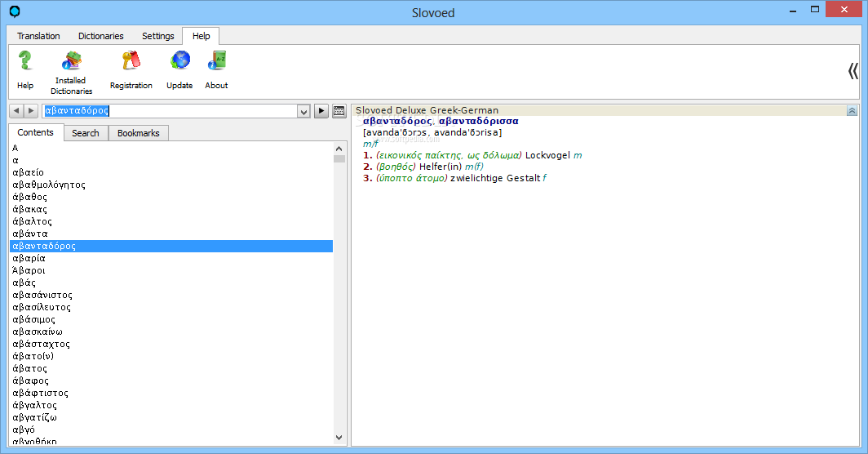868x454 pixels.
Task: Select the Help ribbon tab
Action: (x=201, y=36)
